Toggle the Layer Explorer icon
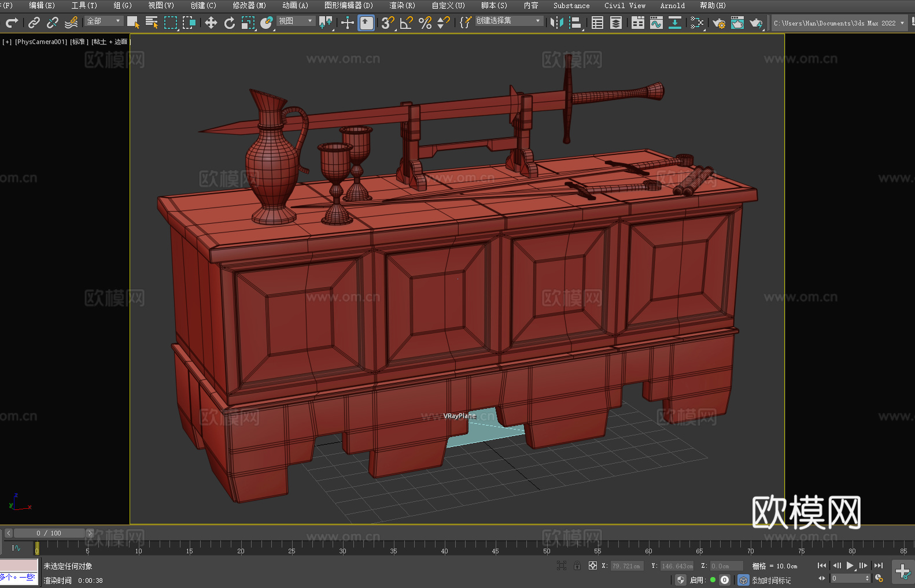 [616, 23]
